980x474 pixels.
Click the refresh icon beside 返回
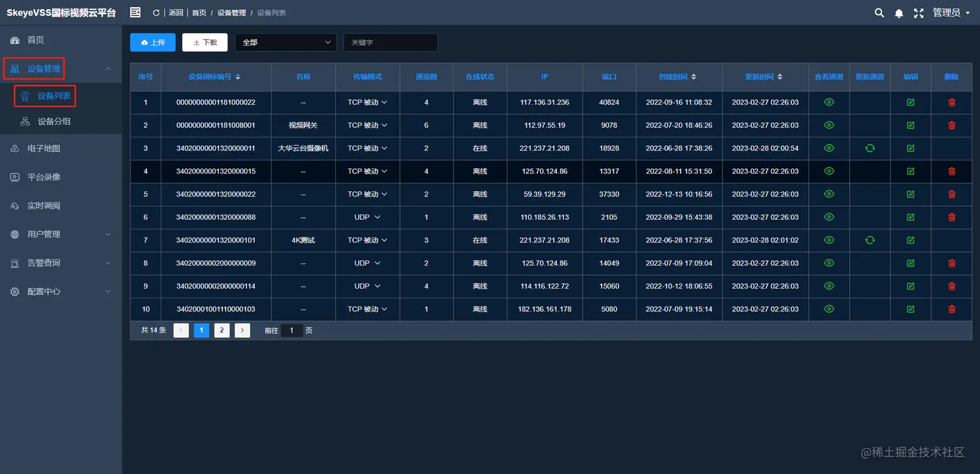point(156,13)
